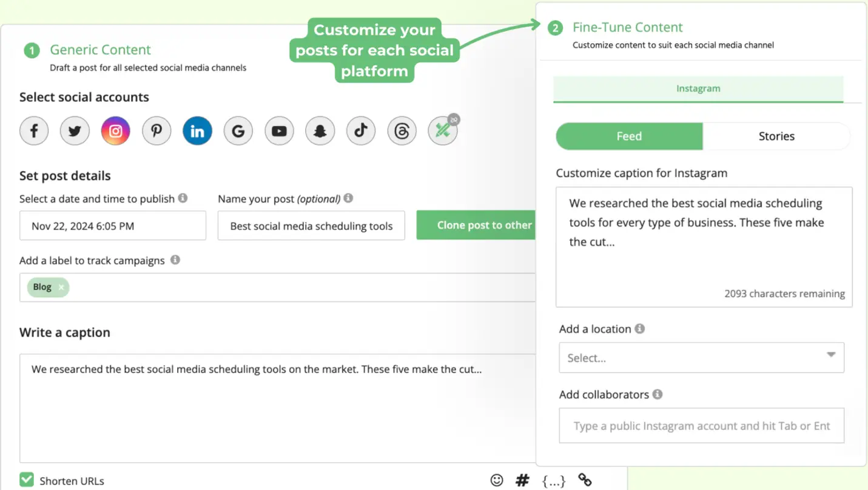Attach a link using the link icon
The height and width of the screenshot is (490, 868).
pos(585,479)
